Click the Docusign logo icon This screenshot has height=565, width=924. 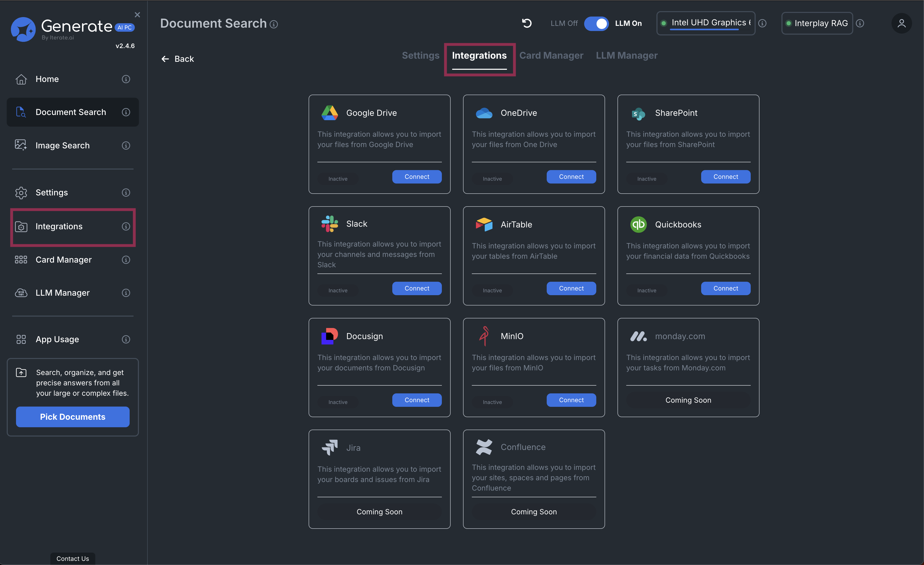pyautogui.click(x=330, y=336)
